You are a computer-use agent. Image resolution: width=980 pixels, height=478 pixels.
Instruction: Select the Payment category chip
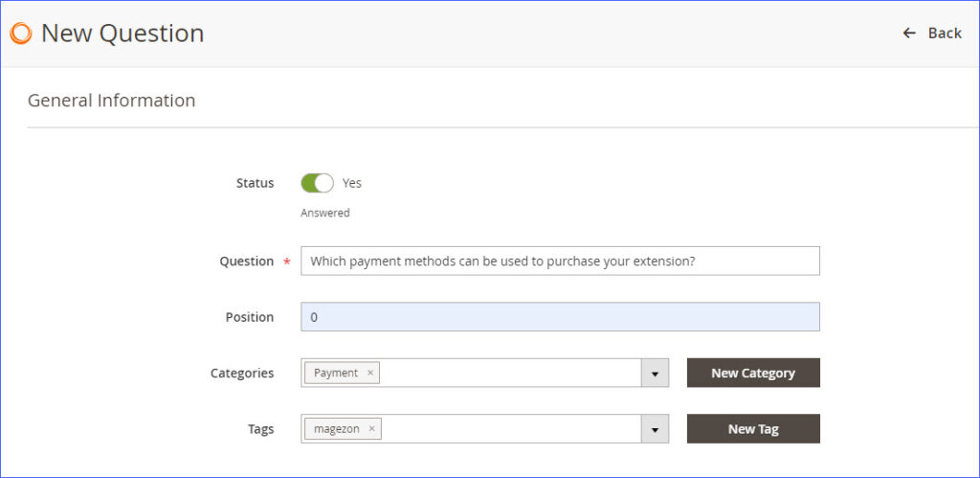tap(336, 373)
